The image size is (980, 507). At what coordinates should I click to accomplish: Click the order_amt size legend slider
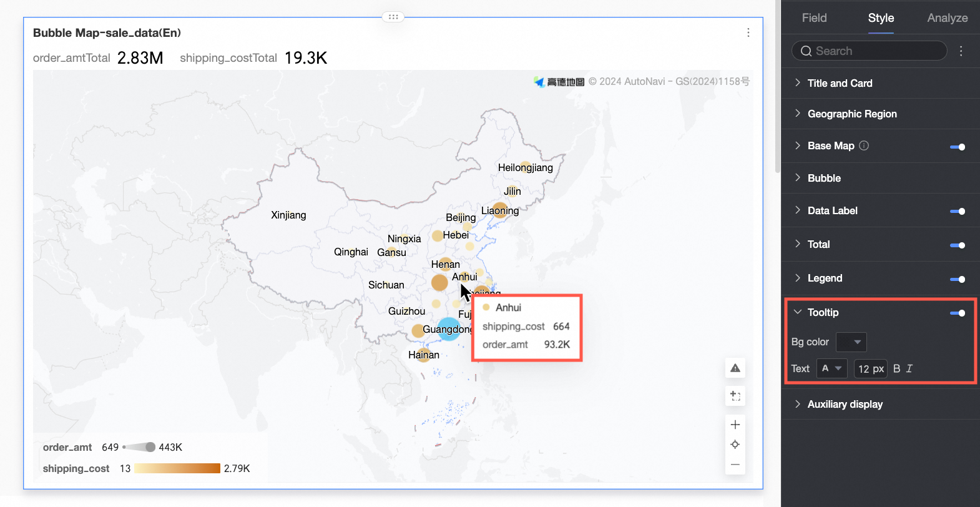(x=140, y=447)
